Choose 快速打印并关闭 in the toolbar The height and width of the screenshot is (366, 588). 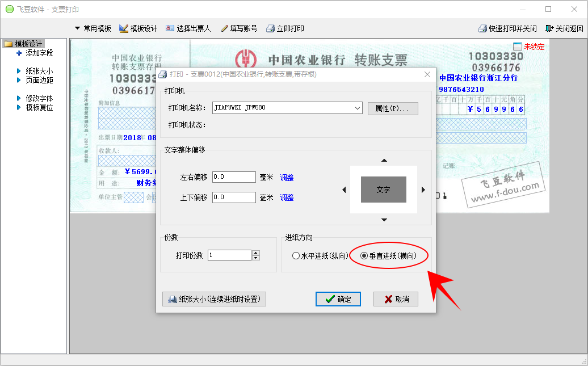point(513,28)
